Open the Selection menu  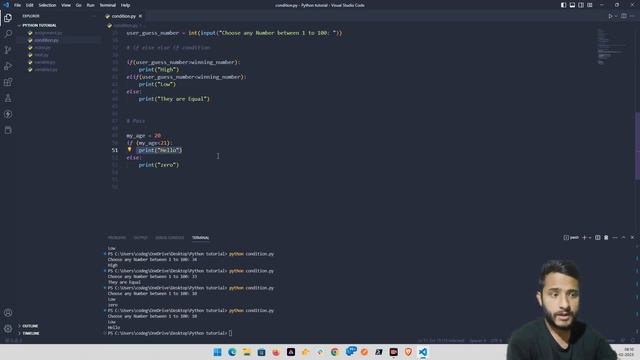tap(47, 5)
